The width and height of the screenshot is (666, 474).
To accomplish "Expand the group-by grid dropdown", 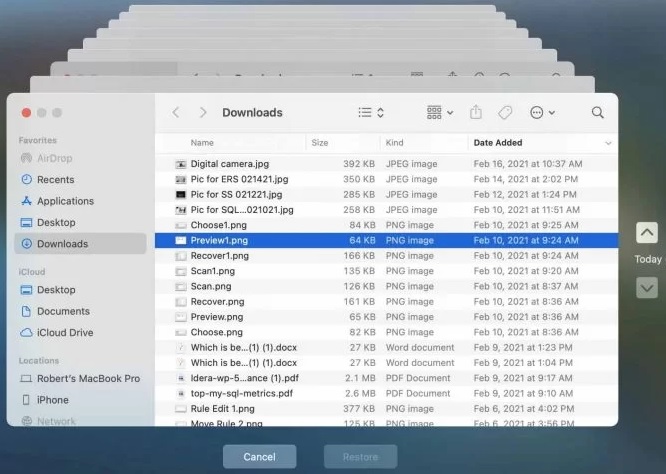I will 439,113.
